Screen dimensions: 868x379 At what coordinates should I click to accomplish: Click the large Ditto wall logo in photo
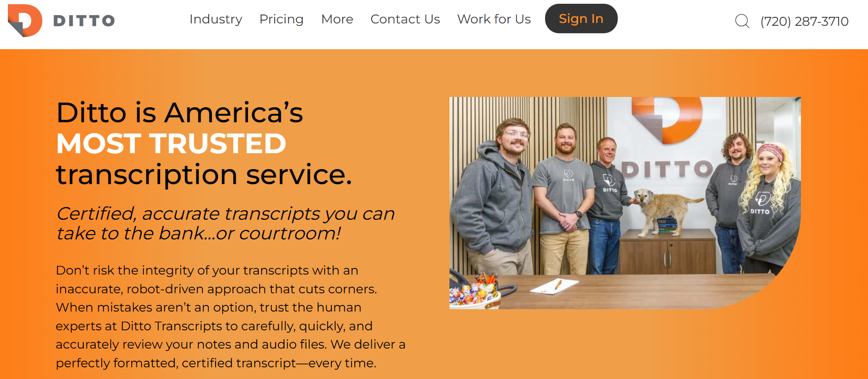[x=666, y=119]
